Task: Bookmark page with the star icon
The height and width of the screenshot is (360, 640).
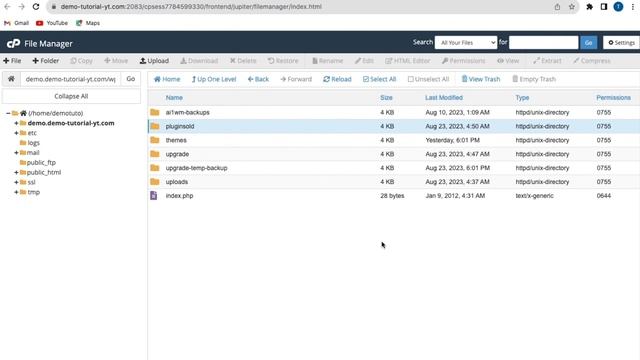Action: pos(571,7)
